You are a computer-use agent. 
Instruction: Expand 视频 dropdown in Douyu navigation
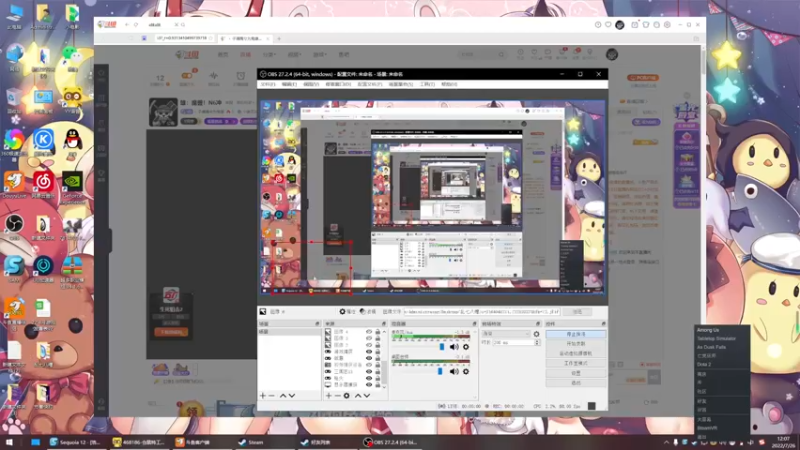(294, 55)
